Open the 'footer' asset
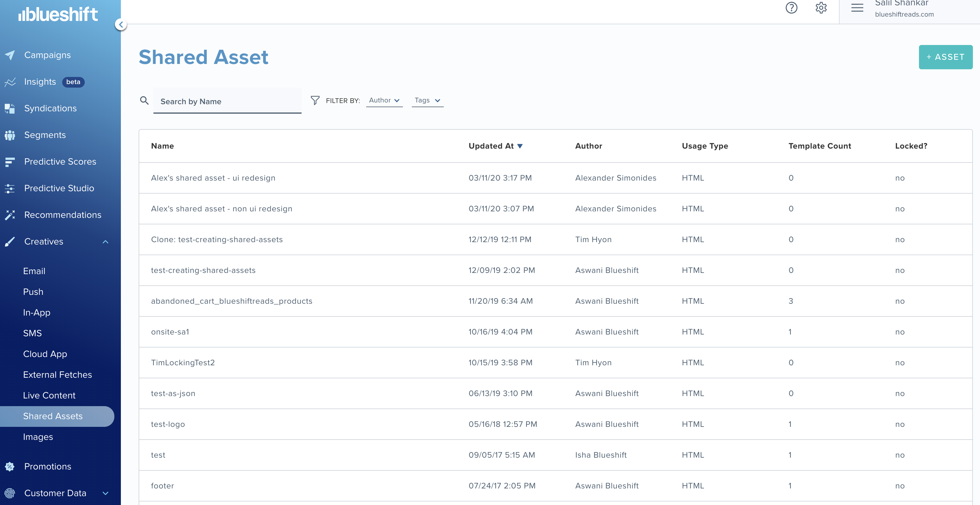This screenshot has height=505, width=980. [162, 486]
